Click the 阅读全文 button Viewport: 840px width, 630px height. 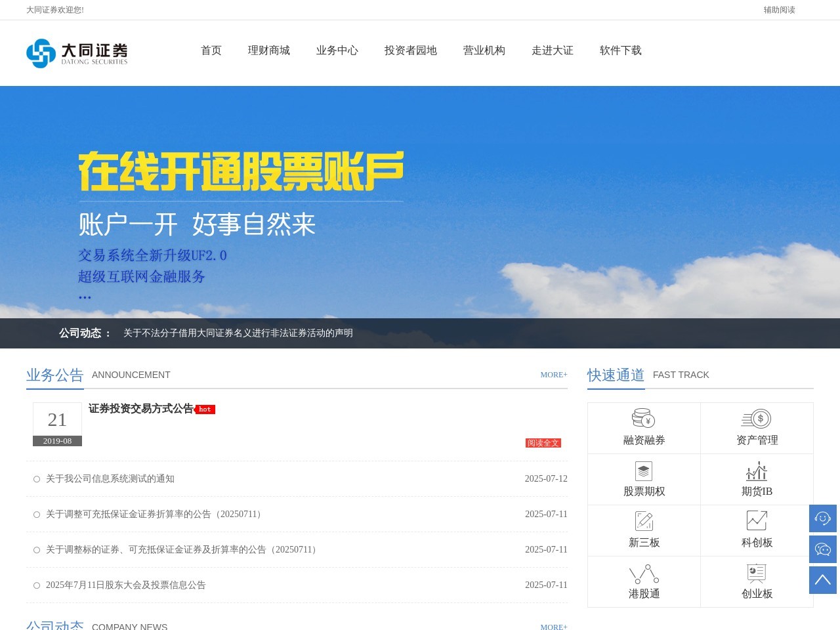tap(543, 443)
